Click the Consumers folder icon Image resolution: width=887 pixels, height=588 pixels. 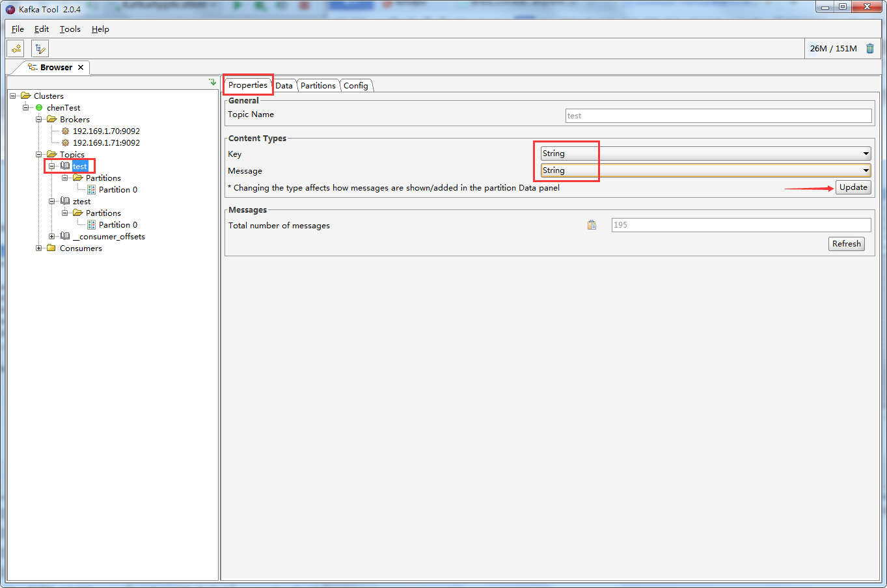(51, 248)
